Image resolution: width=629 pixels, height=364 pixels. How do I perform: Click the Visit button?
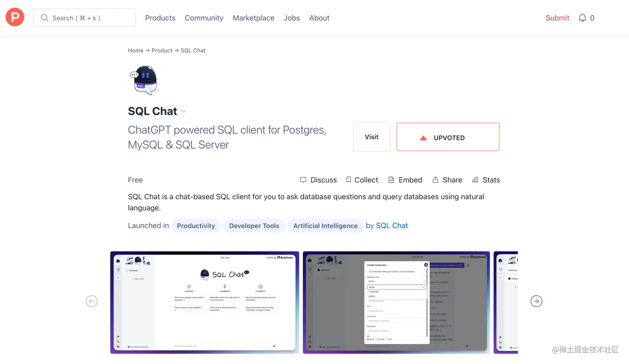(x=371, y=137)
